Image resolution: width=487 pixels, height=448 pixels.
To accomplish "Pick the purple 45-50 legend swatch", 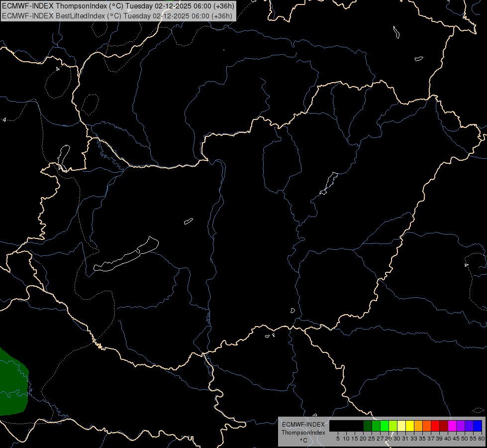I will click(x=461, y=426).
